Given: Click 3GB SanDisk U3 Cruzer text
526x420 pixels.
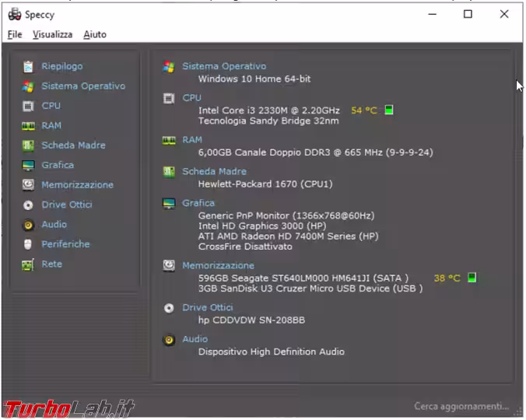Looking at the screenshot, I should tap(310, 289).
